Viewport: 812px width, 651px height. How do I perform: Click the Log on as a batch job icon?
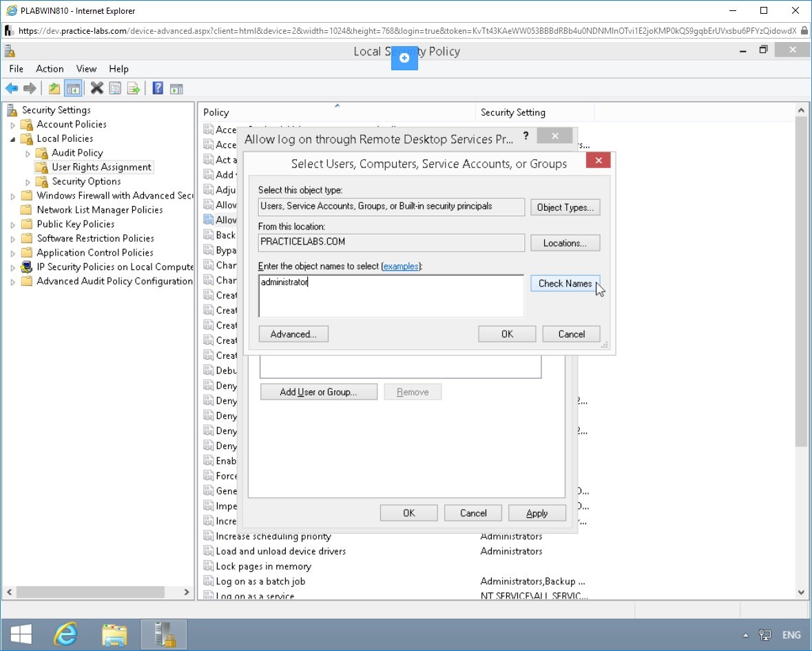208,581
